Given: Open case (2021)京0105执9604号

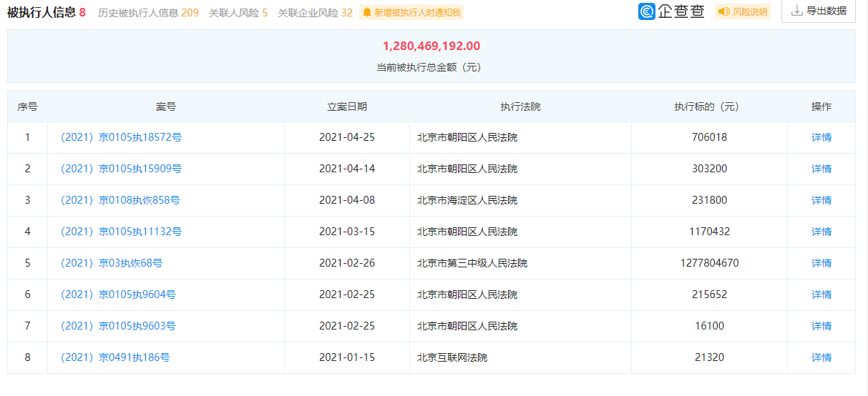Looking at the screenshot, I should [117, 294].
